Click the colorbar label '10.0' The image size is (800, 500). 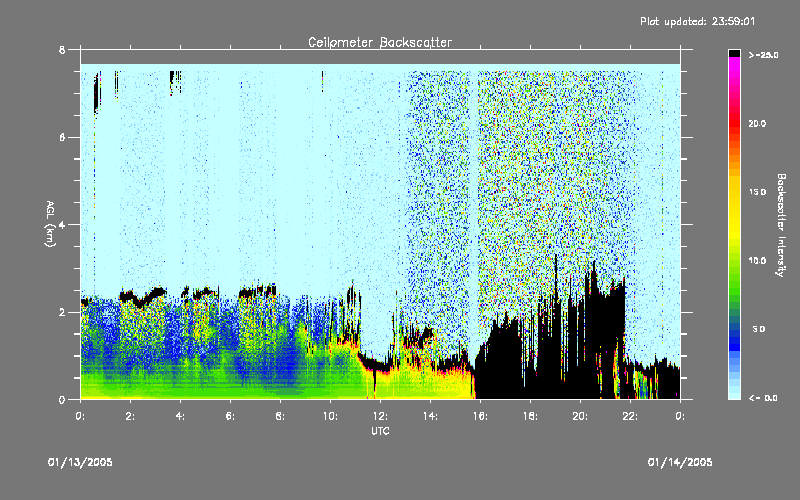click(757, 261)
